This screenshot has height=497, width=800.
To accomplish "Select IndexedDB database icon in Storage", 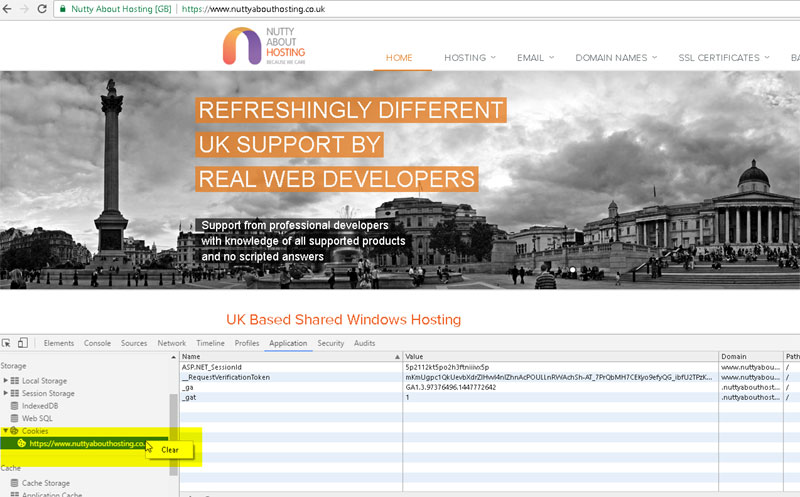I will [x=13, y=405].
